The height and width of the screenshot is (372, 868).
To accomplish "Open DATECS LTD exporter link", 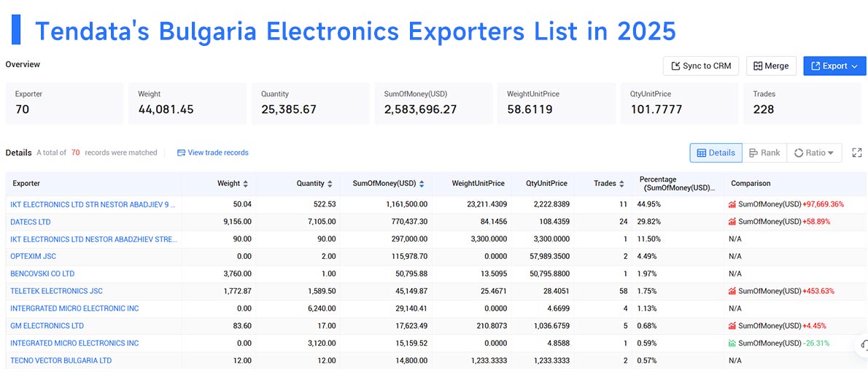I will [x=31, y=222].
